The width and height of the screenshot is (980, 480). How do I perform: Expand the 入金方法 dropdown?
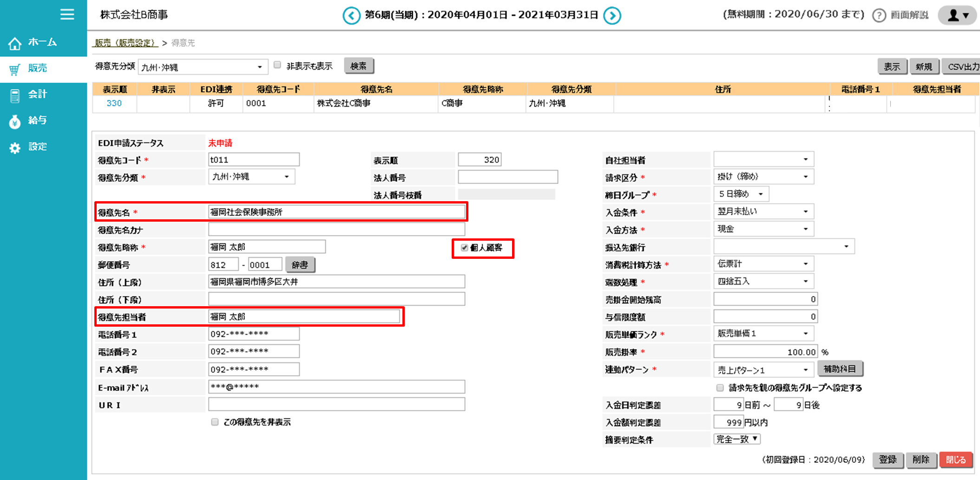(763, 229)
